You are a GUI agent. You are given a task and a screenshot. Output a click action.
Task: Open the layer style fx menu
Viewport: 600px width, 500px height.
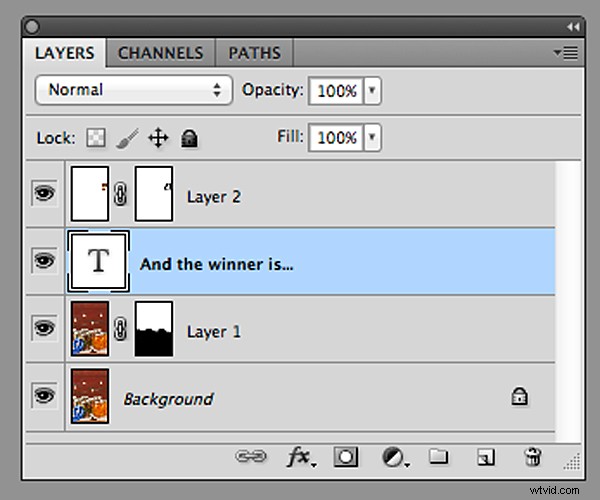[298, 457]
